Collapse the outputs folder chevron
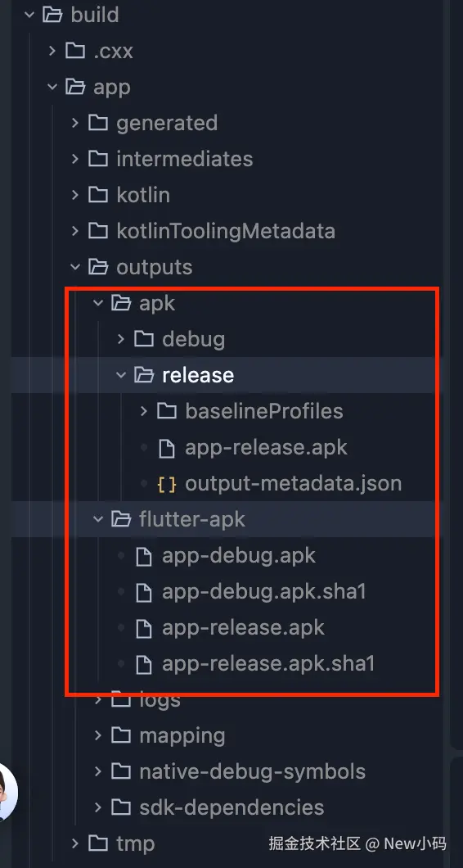The width and height of the screenshot is (463, 868). tap(75, 268)
